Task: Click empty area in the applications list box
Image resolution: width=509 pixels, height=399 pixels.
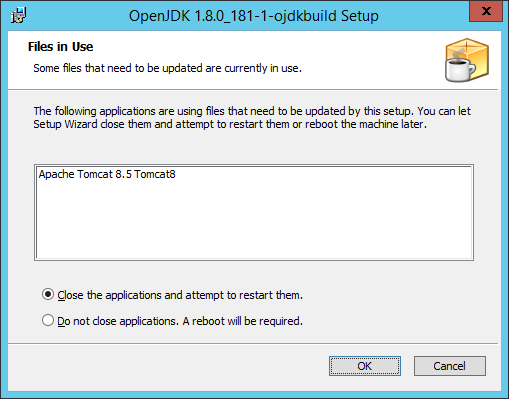Action: coord(254,223)
